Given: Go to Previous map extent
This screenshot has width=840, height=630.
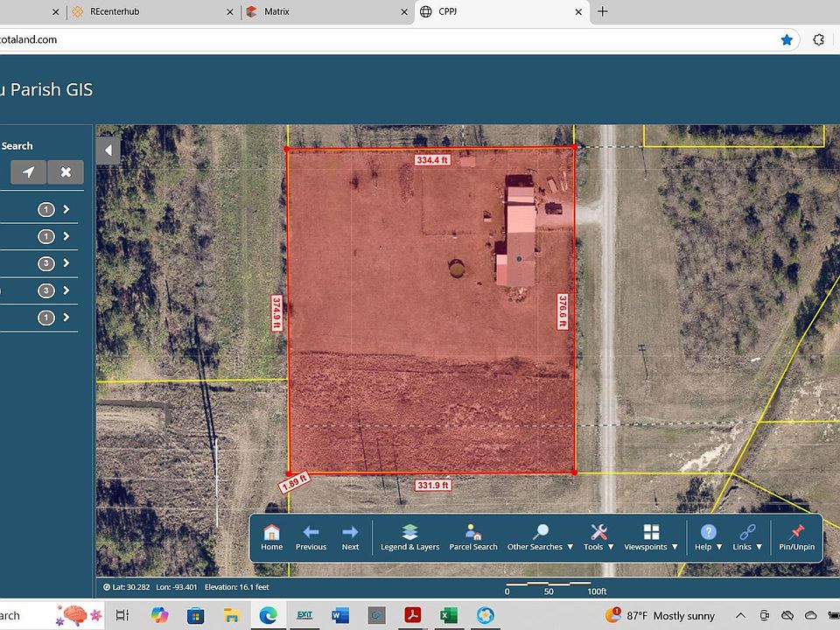Looking at the screenshot, I should click(x=311, y=536).
